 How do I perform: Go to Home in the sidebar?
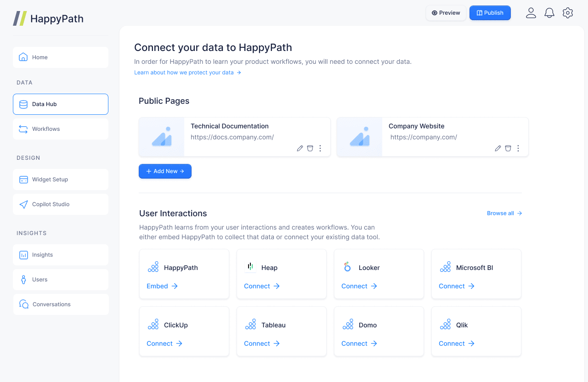click(x=61, y=57)
